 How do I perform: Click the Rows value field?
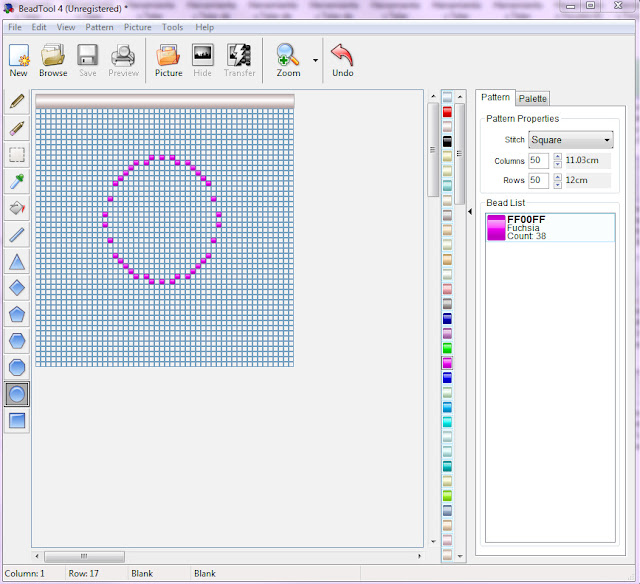point(538,180)
